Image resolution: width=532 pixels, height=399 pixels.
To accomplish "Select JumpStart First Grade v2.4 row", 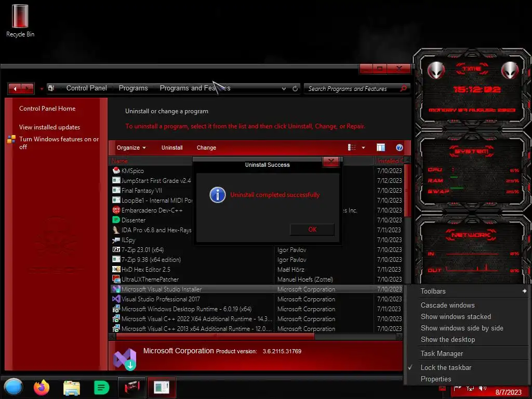I will (151, 180).
